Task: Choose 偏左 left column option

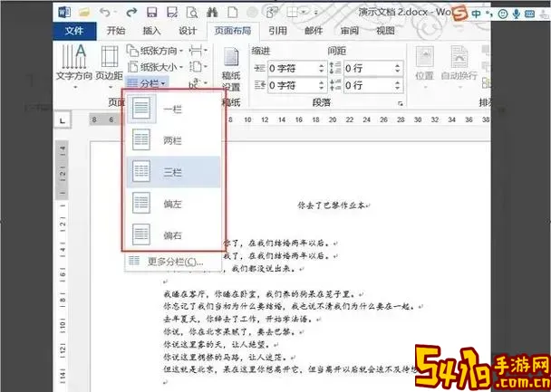Action: click(174, 204)
